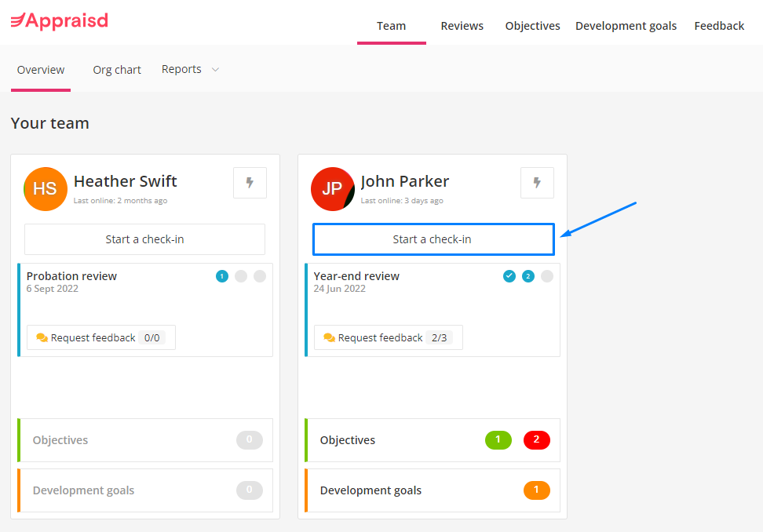This screenshot has height=532, width=763.
Task: Request feedback for John's Year-end review
Action: click(389, 337)
